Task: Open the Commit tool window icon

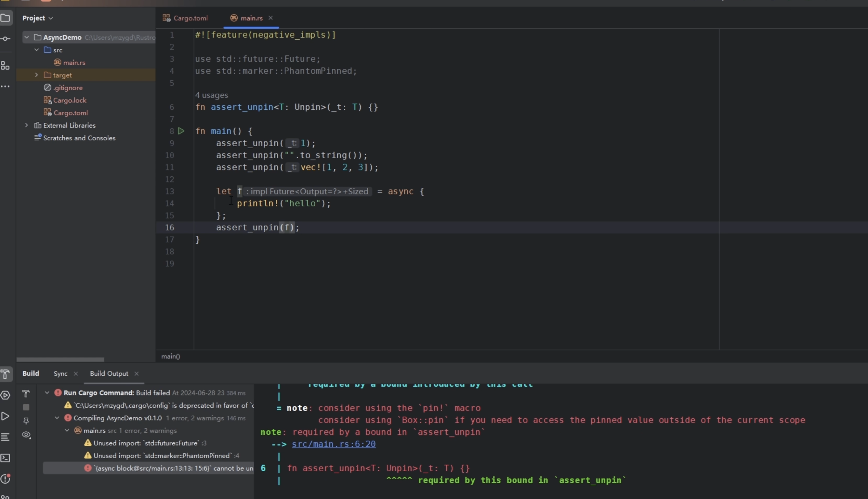Action: pos(5,39)
